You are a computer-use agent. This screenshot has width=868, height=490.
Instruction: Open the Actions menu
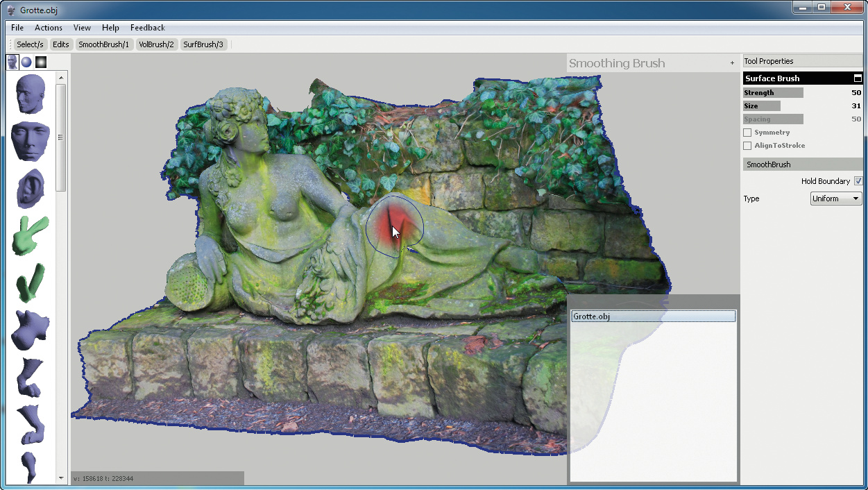49,28
